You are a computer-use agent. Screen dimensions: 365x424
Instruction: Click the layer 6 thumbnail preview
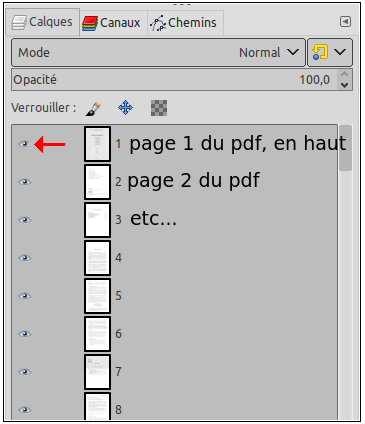coord(97,334)
